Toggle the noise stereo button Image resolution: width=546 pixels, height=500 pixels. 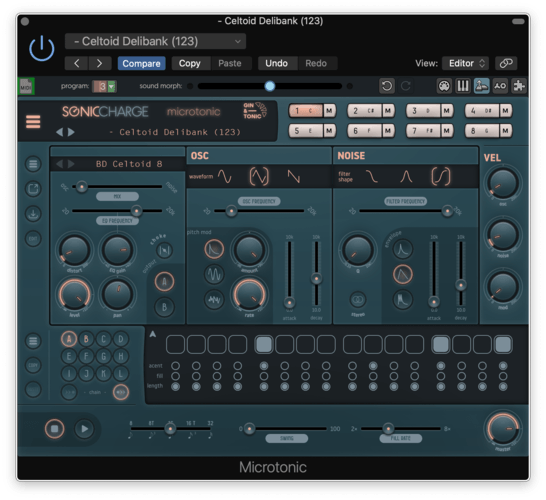click(x=358, y=299)
